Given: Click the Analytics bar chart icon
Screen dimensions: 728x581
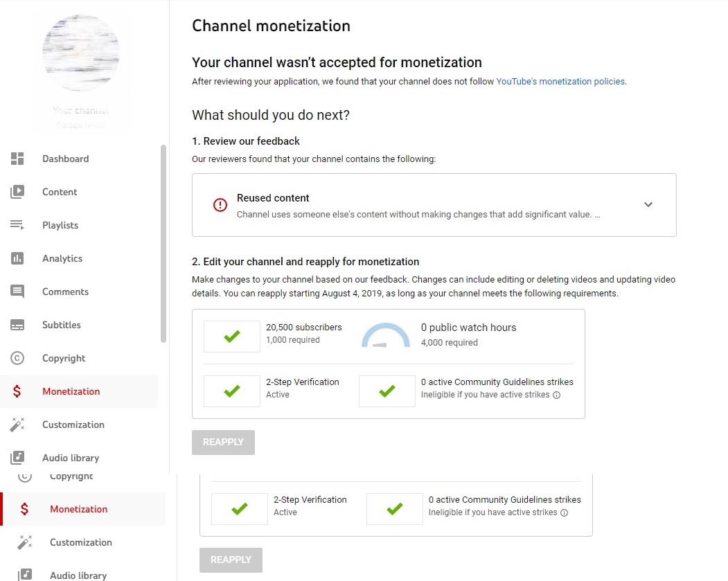Looking at the screenshot, I should click(x=17, y=258).
